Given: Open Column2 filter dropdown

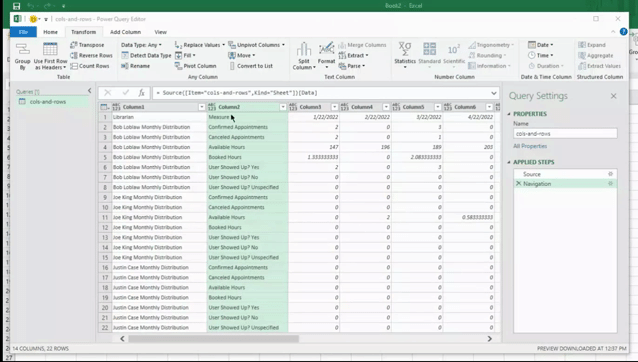Looking at the screenshot, I should tap(283, 107).
